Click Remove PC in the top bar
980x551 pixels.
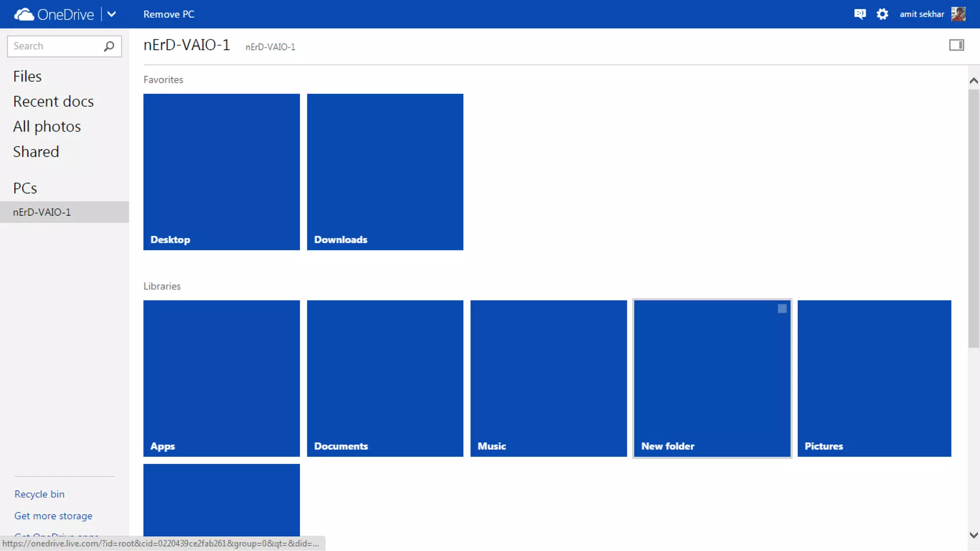point(169,14)
